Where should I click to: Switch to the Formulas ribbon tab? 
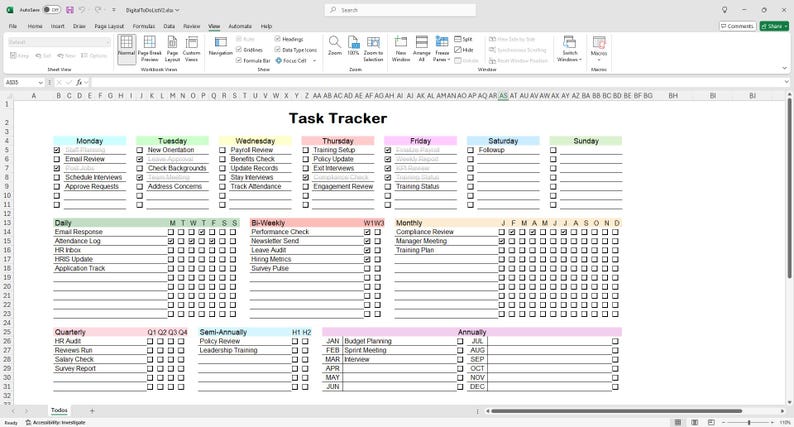pos(144,26)
